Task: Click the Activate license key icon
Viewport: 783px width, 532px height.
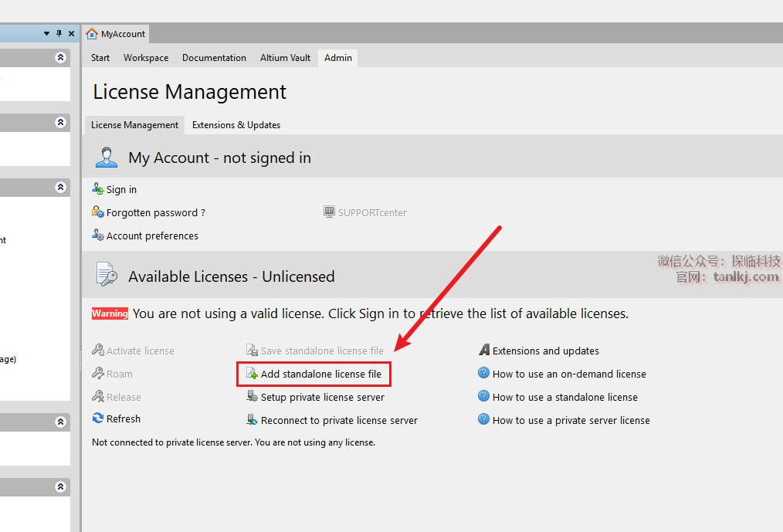Action: pos(98,351)
